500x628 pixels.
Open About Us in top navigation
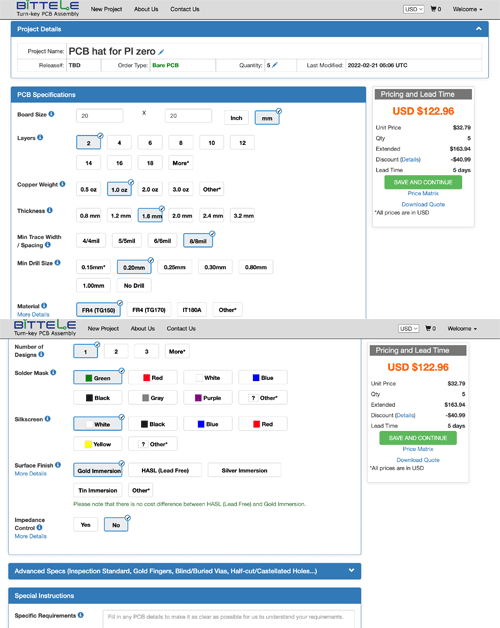[x=146, y=9]
